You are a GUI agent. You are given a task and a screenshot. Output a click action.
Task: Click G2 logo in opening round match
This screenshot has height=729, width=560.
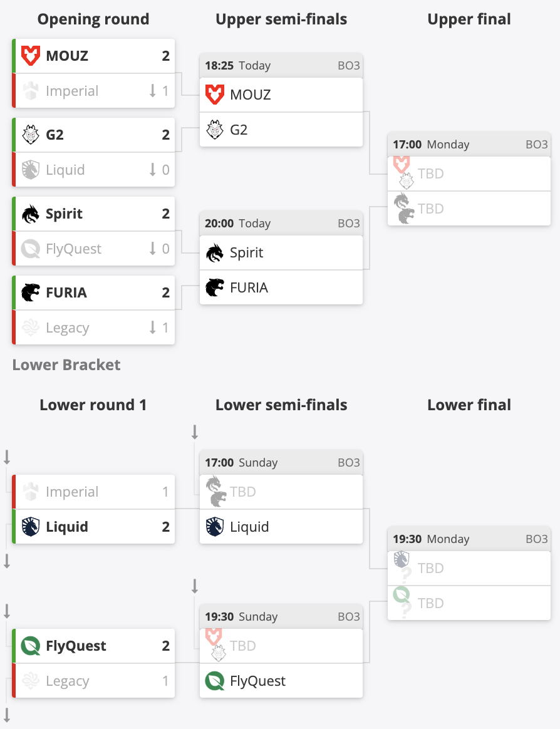click(x=31, y=135)
